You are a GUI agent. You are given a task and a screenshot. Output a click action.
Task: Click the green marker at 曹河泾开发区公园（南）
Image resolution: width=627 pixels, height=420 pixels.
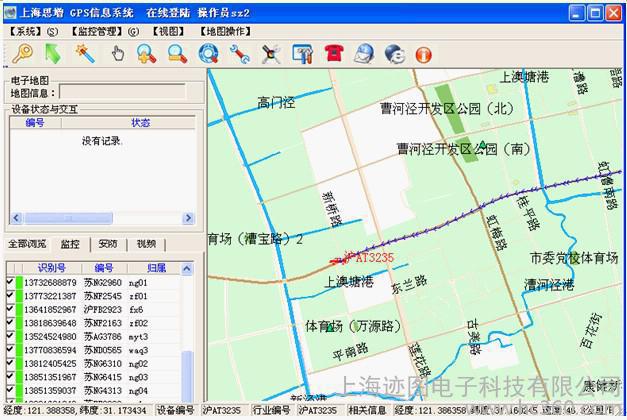tap(483, 144)
